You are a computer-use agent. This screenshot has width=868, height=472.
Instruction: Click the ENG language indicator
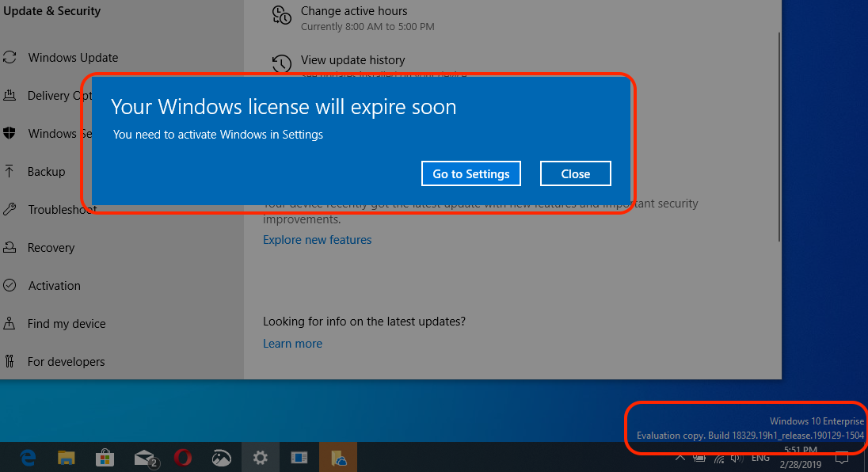[x=760, y=458]
